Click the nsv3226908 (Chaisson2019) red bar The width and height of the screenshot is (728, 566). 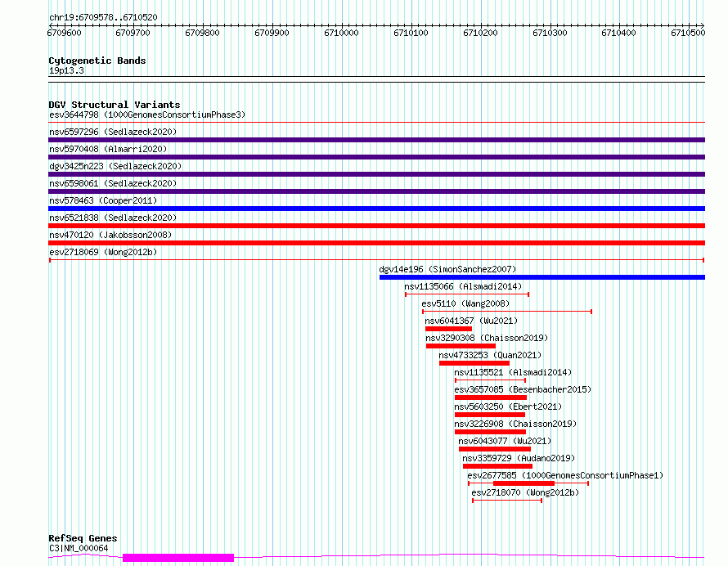[490, 432]
